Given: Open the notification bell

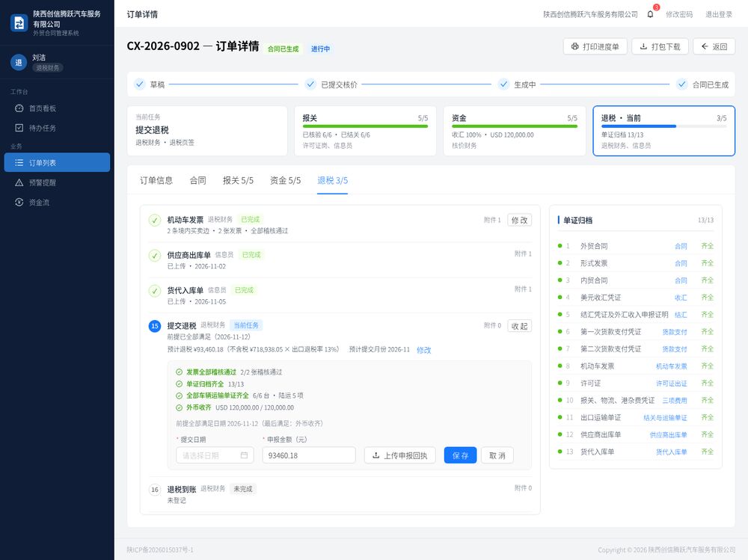Looking at the screenshot, I should point(650,14).
